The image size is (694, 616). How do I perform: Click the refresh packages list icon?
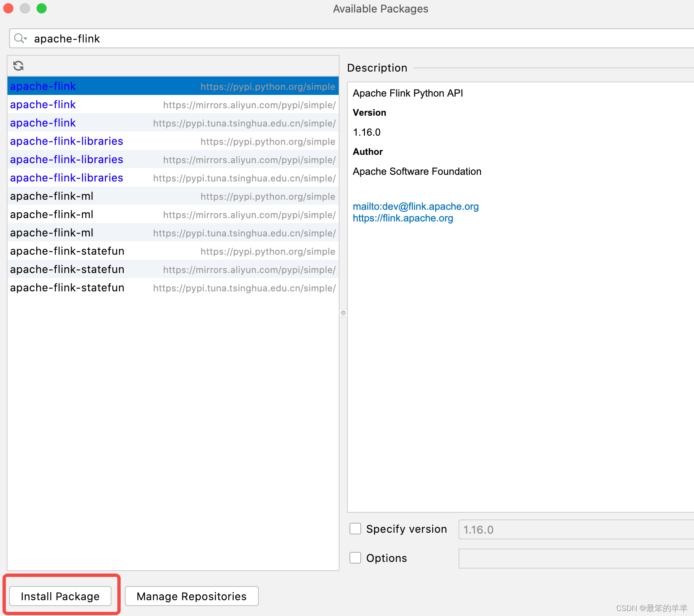(18, 66)
